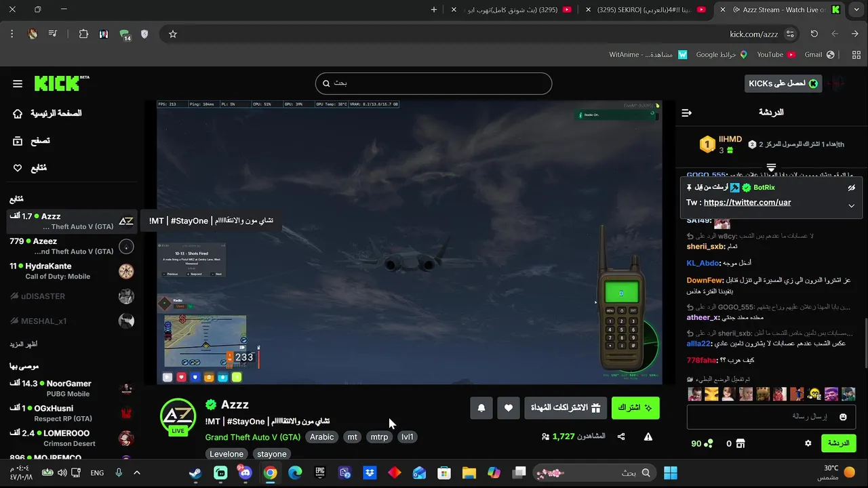Share the stream via share icon

(x=621, y=437)
